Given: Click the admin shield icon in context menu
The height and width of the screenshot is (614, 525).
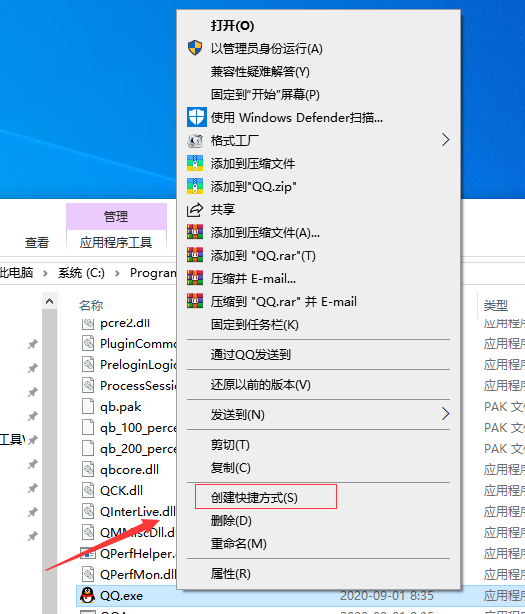Looking at the screenshot, I should coord(195,48).
